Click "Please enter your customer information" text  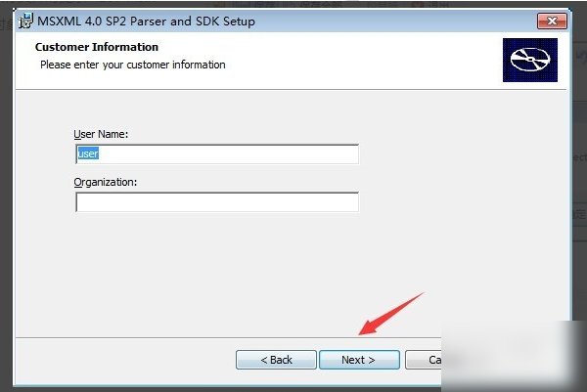tap(132, 65)
